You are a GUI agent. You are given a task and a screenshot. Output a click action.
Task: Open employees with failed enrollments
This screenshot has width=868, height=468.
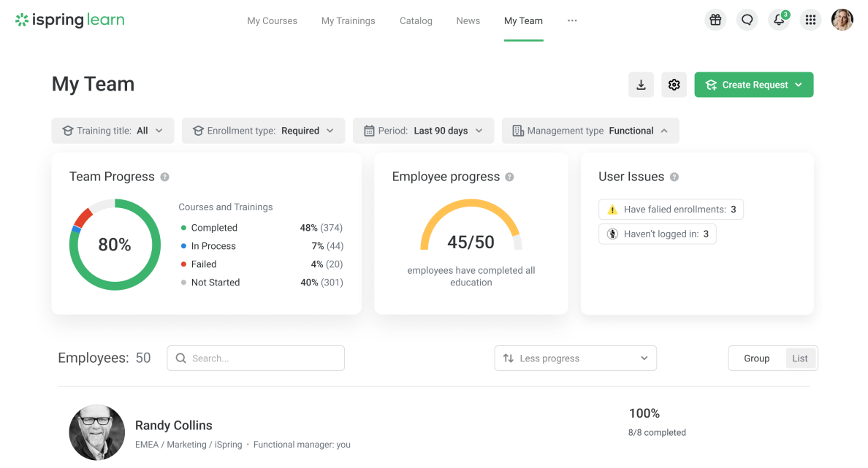point(671,209)
